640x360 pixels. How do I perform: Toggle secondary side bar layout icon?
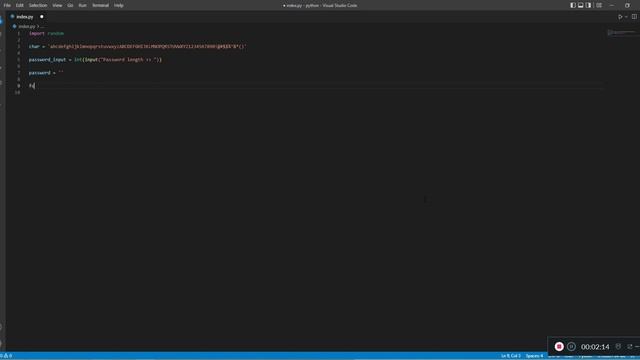(588, 5)
